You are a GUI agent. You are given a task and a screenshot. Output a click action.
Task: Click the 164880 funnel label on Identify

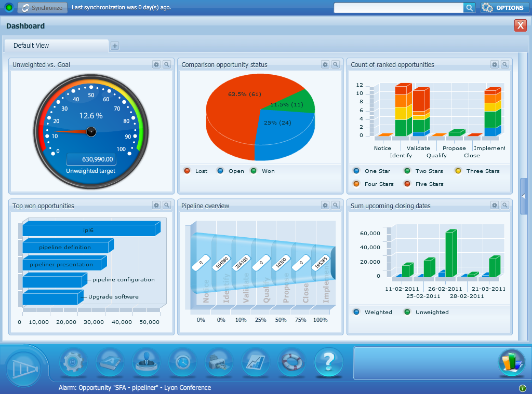pos(221,263)
